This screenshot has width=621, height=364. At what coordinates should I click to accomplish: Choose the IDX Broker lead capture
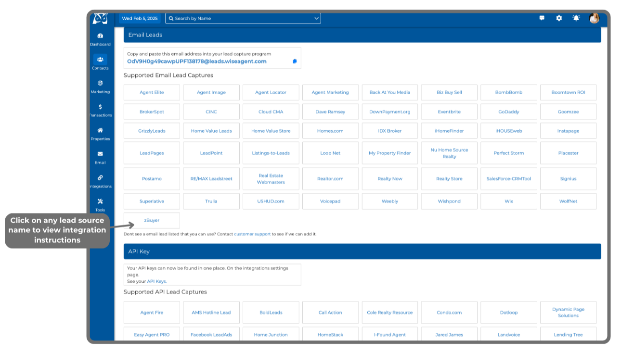tap(390, 131)
